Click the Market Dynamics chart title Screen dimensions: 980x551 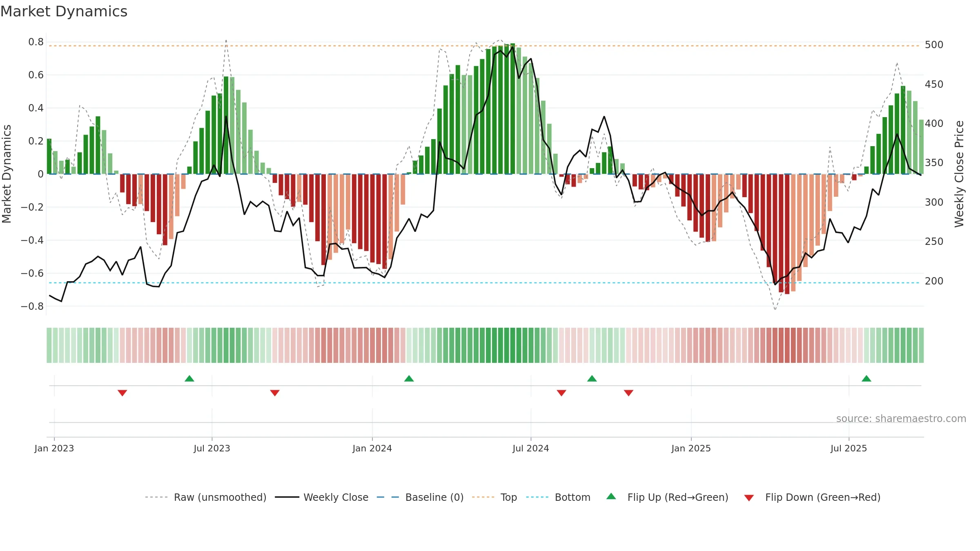tap(64, 11)
